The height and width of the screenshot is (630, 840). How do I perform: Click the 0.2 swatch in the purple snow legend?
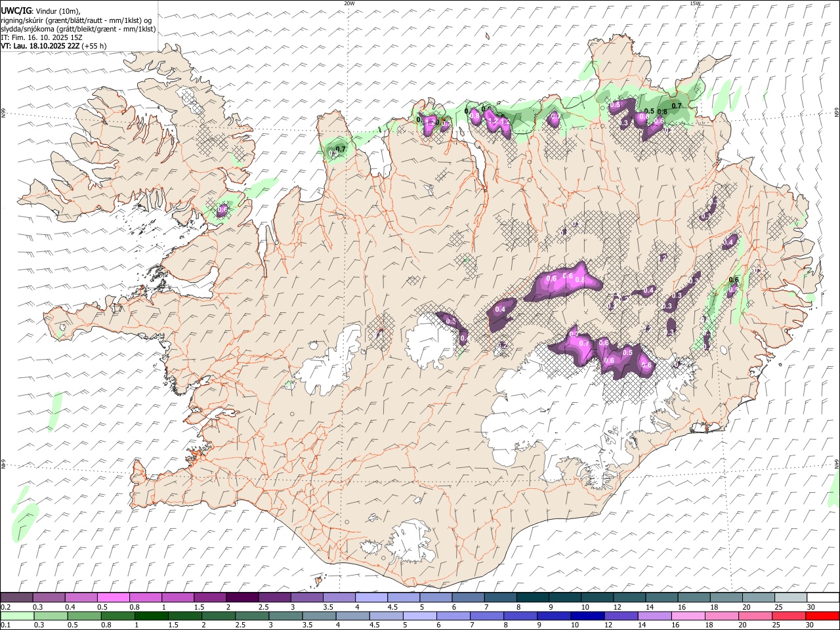tap(17, 597)
